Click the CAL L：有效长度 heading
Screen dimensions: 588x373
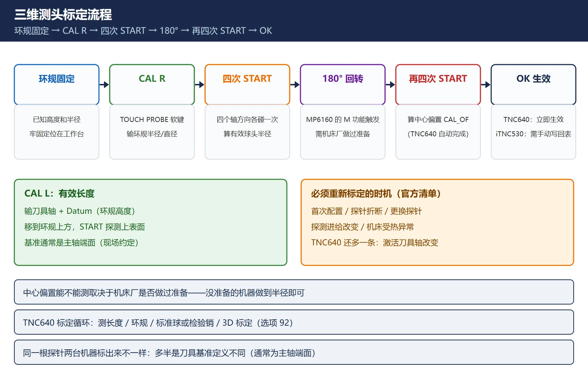coord(60,194)
